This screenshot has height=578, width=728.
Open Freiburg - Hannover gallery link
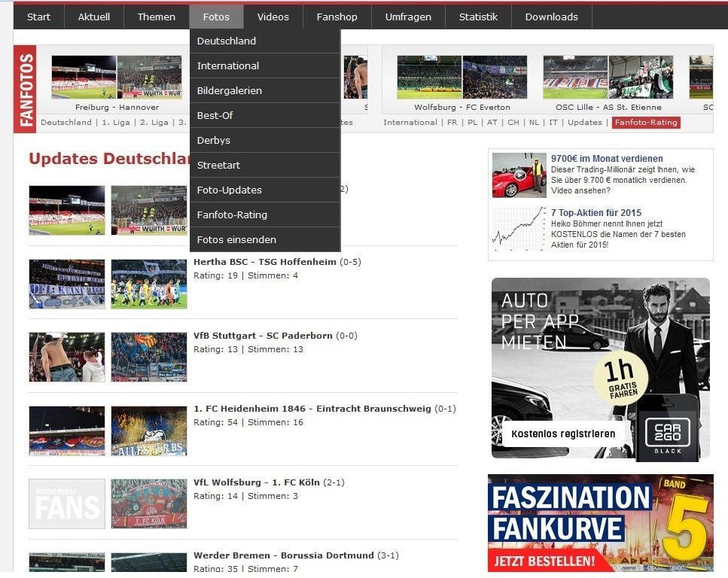click(117, 107)
